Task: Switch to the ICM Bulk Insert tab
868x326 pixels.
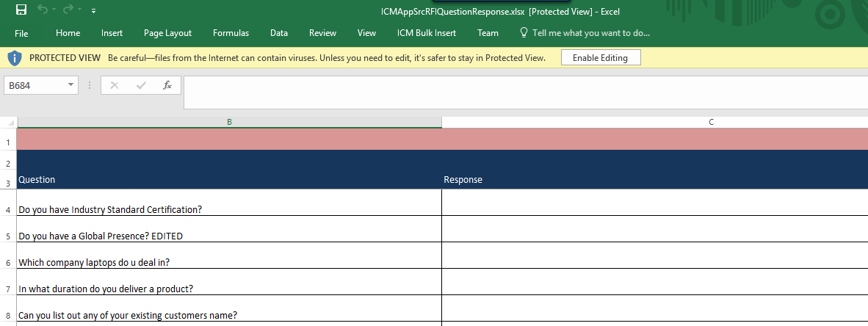Action: (426, 33)
